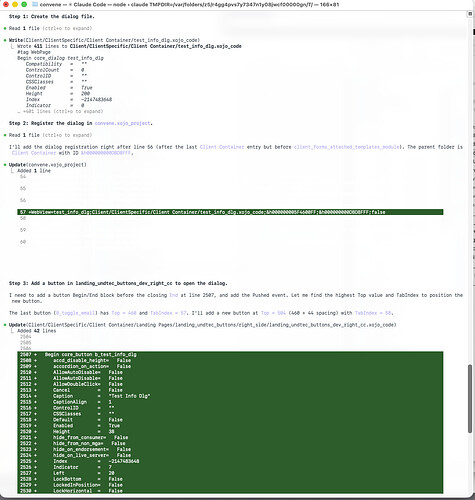Click the 'Indicator = 0' line
Viewport: 475px width, 500px height.
point(55,105)
